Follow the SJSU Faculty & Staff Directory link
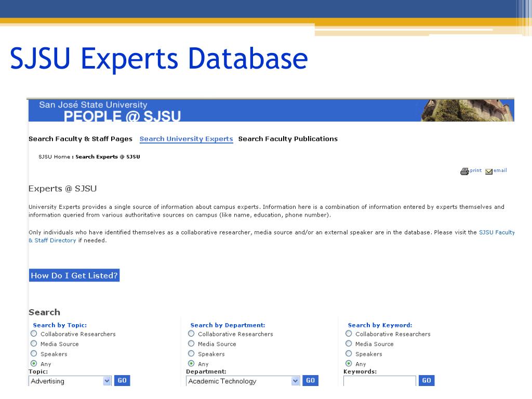The width and height of the screenshot is (532, 399). click(497, 232)
